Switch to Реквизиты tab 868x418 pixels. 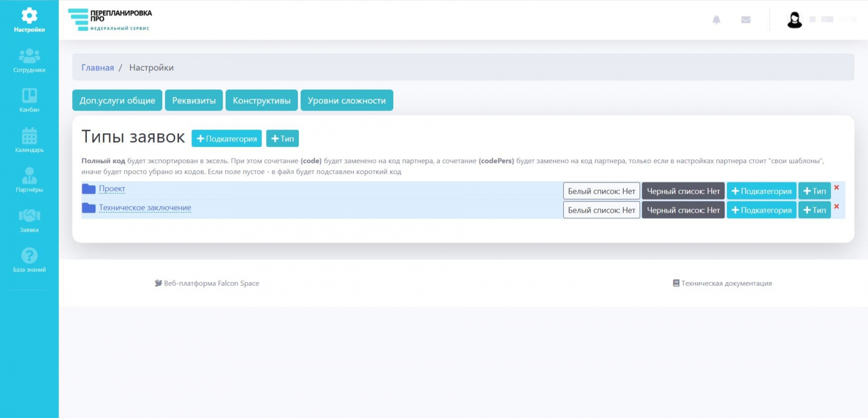[x=194, y=100]
